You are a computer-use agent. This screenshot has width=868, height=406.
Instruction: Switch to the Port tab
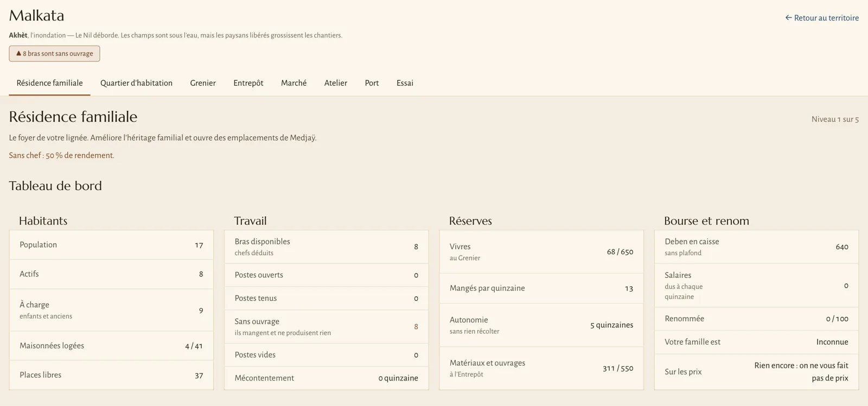(x=372, y=83)
